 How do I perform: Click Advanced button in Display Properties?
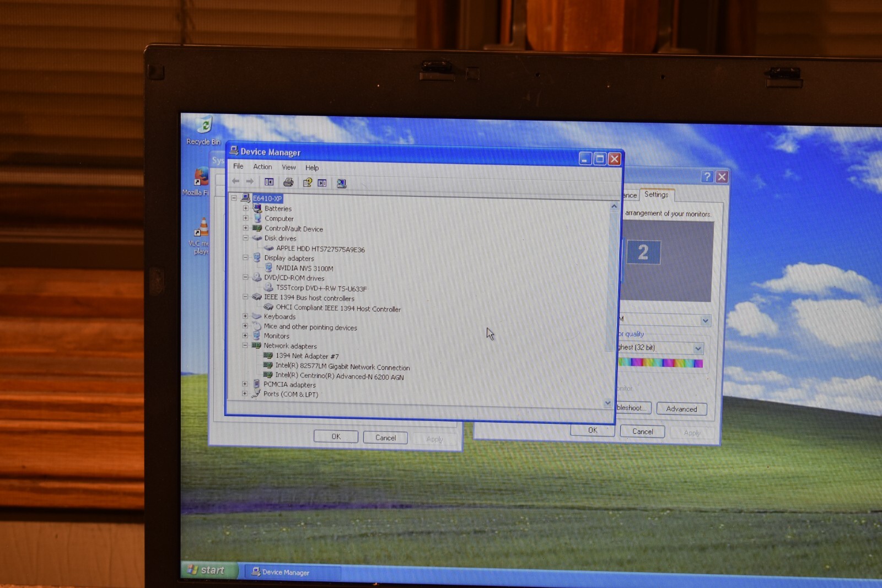(681, 409)
